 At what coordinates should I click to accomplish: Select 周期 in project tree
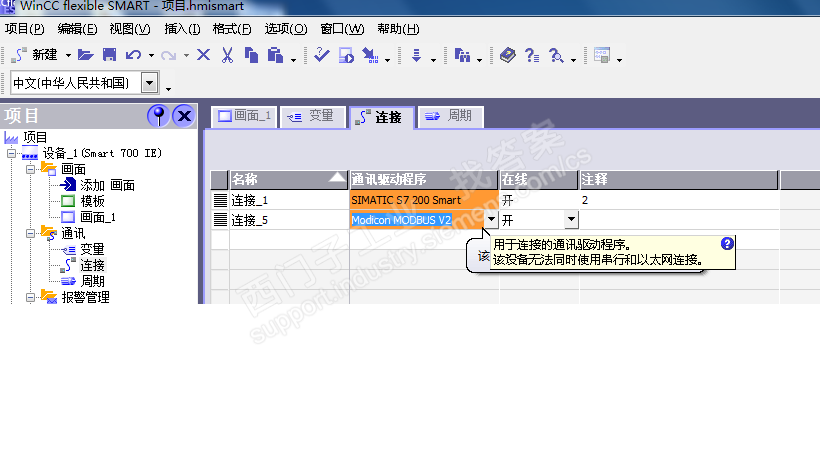[93, 282]
